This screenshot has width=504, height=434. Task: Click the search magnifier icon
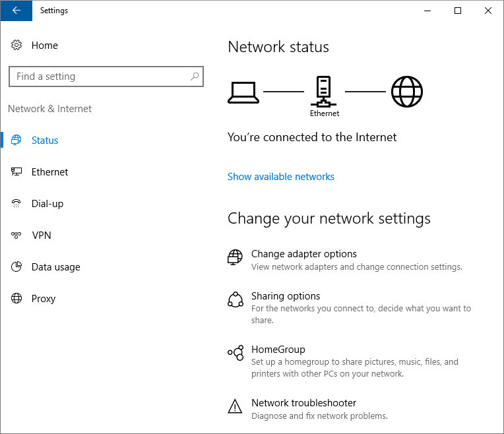click(x=195, y=77)
